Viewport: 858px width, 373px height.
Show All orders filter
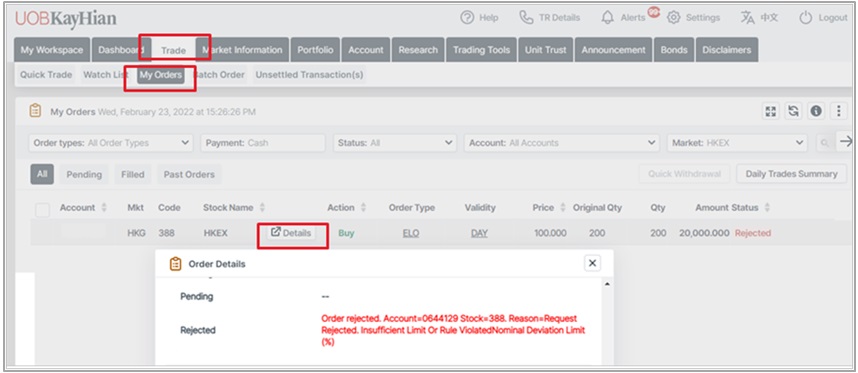point(42,174)
